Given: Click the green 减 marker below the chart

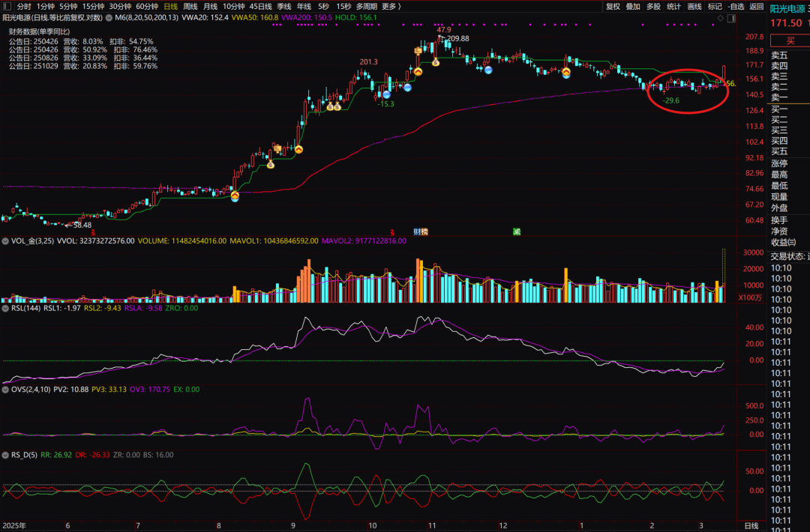Looking at the screenshot, I should [x=517, y=232].
